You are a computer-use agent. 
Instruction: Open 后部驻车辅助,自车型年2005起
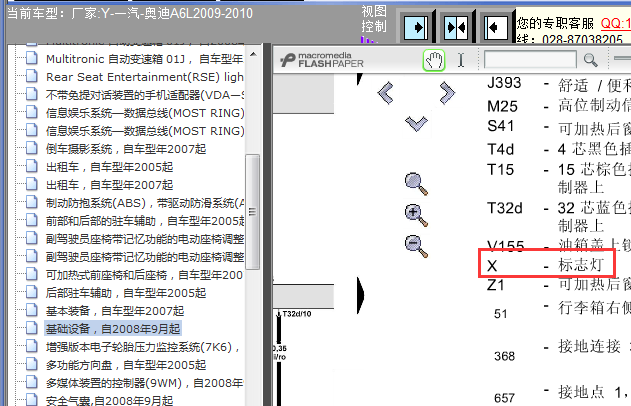click(x=126, y=293)
